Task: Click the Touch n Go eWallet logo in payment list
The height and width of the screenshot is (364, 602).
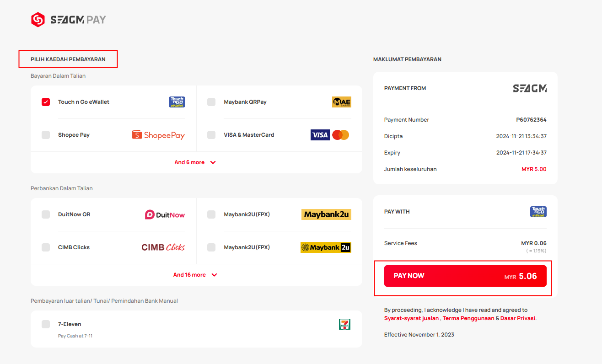Action: pyautogui.click(x=177, y=102)
